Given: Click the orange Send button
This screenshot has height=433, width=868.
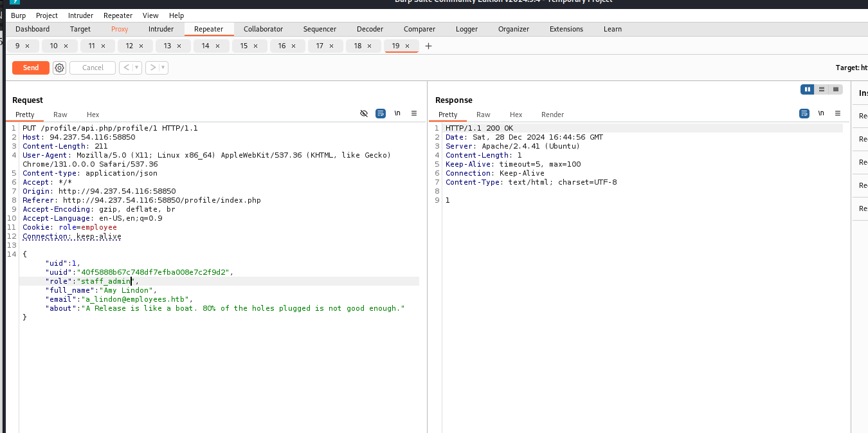Looking at the screenshot, I should coord(31,68).
